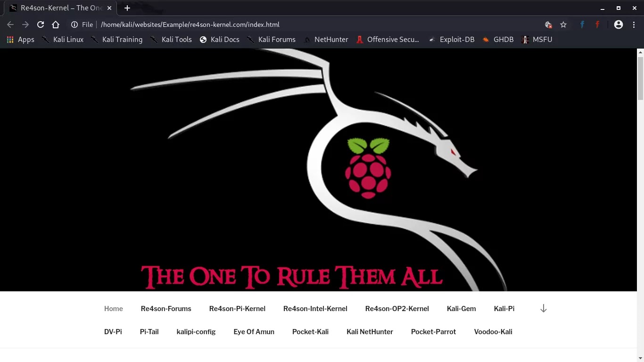Go back using the browser back arrow
This screenshot has height=362, width=644.
(10, 25)
